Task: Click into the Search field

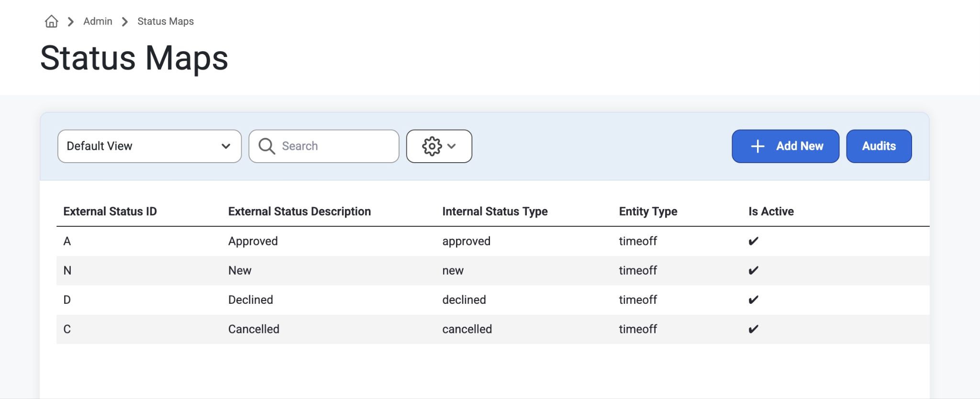Action: (324, 146)
